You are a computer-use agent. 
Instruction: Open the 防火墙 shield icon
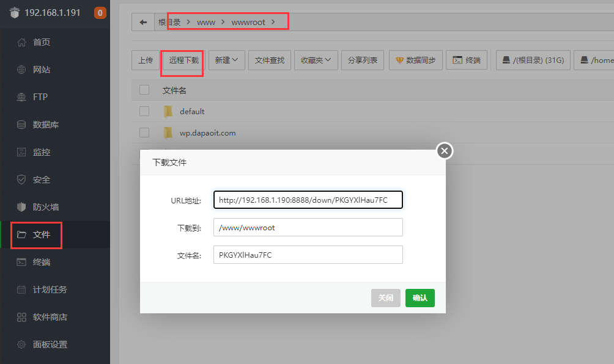[x=21, y=207]
